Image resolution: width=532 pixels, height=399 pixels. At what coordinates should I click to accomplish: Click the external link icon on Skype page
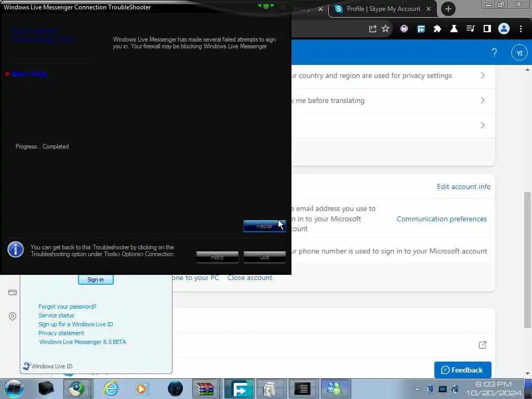click(x=482, y=345)
